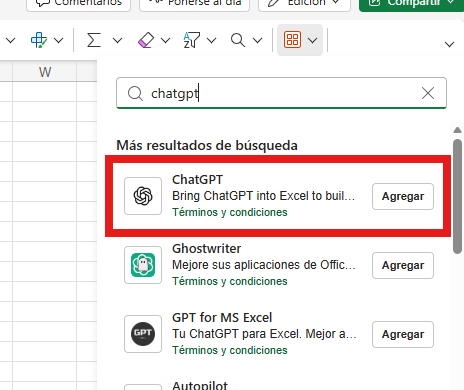
Task: Click the leftmost ribbon dropdown chevron
Action: tap(11, 41)
